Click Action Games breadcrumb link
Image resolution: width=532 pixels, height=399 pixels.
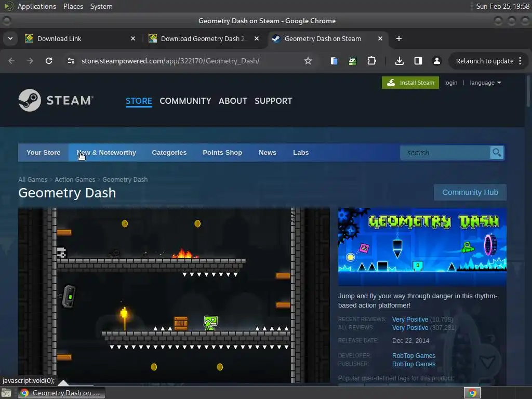75,179
